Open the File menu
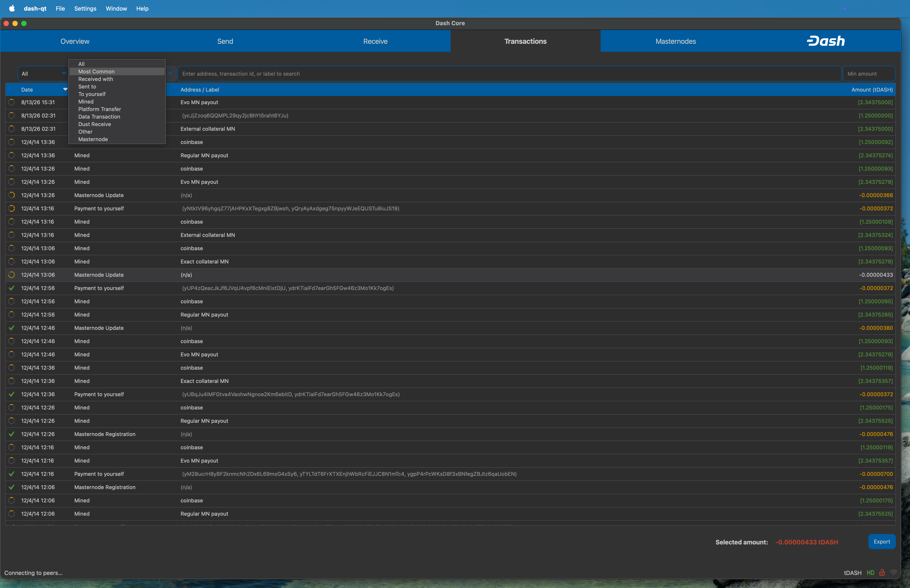This screenshot has width=910, height=588. (60, 8)
